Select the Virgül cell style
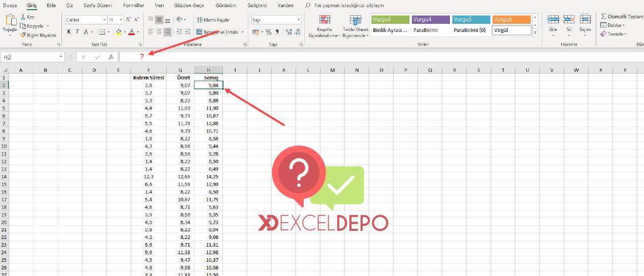The image size is (644, 276). click(x=511, y=30)
